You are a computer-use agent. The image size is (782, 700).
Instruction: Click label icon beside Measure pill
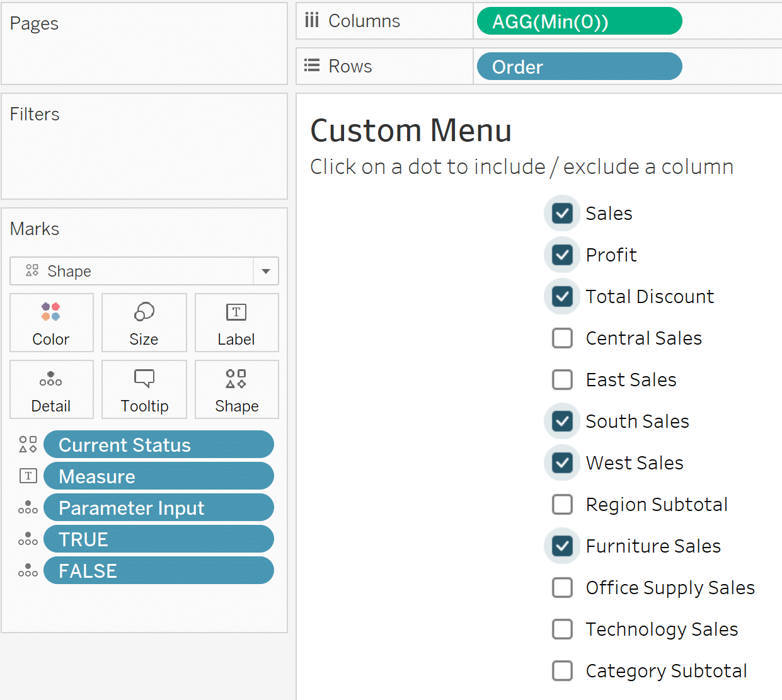click(x=28, y=476)
